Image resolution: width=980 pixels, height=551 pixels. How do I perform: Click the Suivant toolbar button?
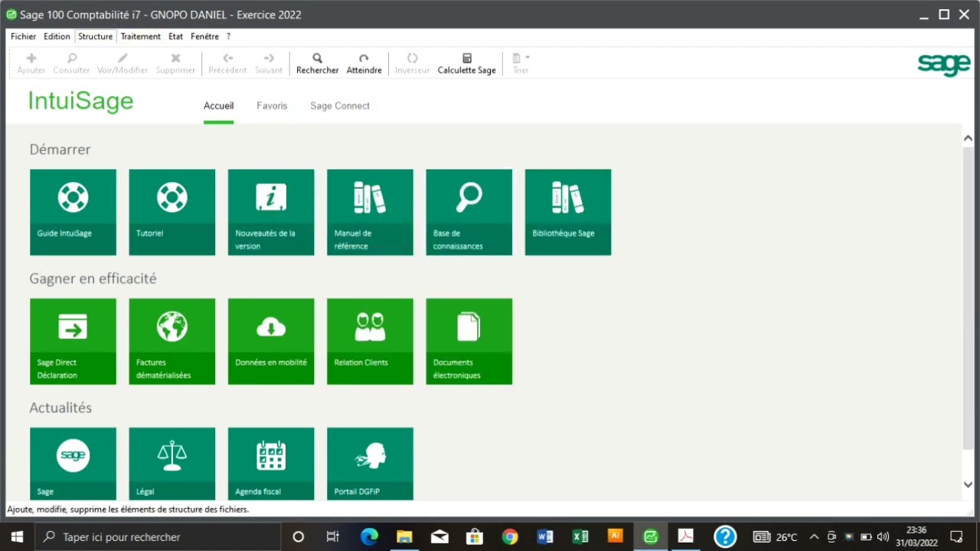coord(269,64)
